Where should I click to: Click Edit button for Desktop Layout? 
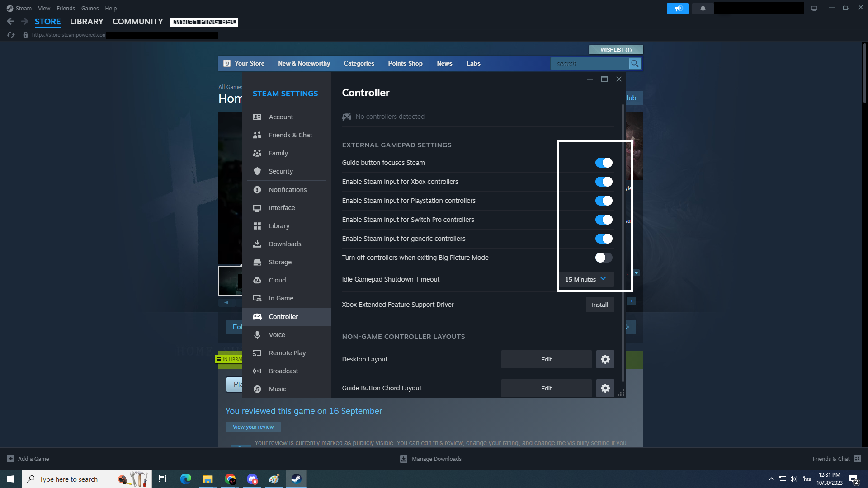click(546, 359)
